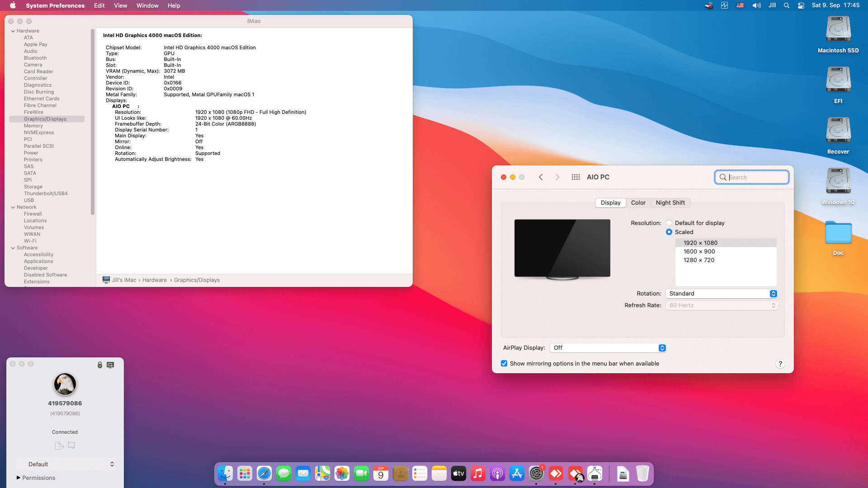Open Reminders app in the Dock

[x=420, y=474]
